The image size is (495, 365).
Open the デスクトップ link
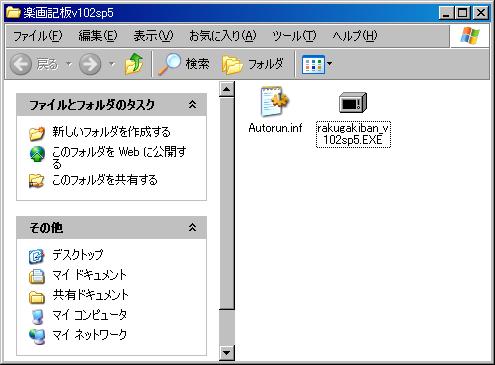tap(78, 255)
